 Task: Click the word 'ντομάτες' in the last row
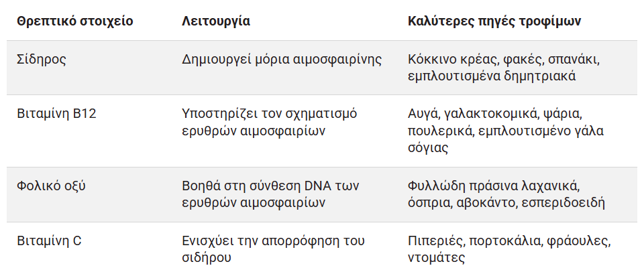click(x=435, y=257)
